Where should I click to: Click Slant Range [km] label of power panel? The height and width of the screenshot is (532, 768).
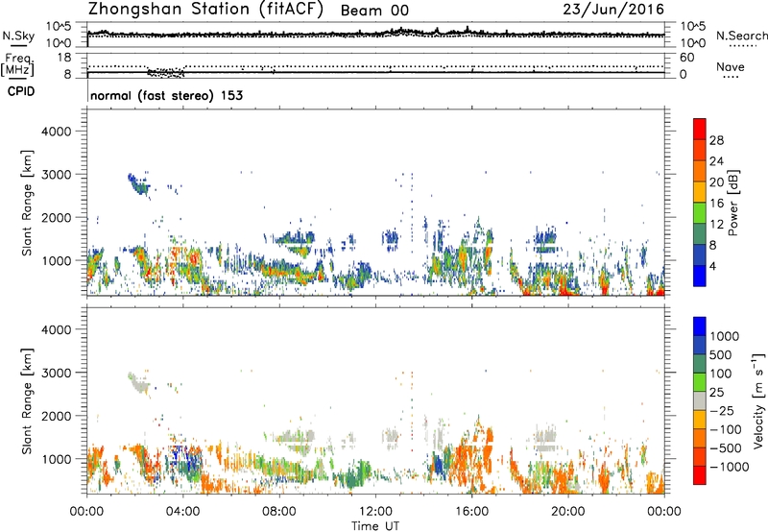[27, 203]
